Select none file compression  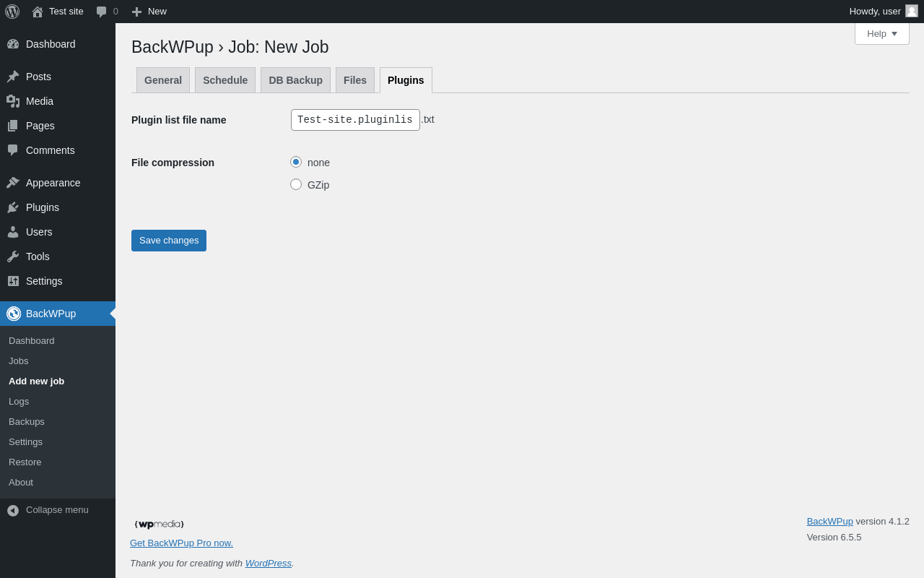coord(296,162)
